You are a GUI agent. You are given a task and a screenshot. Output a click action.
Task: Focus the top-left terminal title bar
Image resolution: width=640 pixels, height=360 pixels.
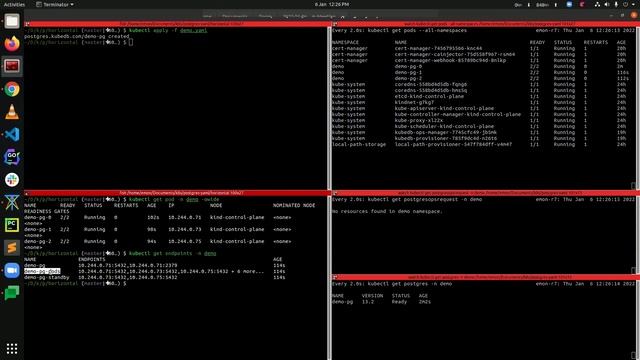coord(178,24)
